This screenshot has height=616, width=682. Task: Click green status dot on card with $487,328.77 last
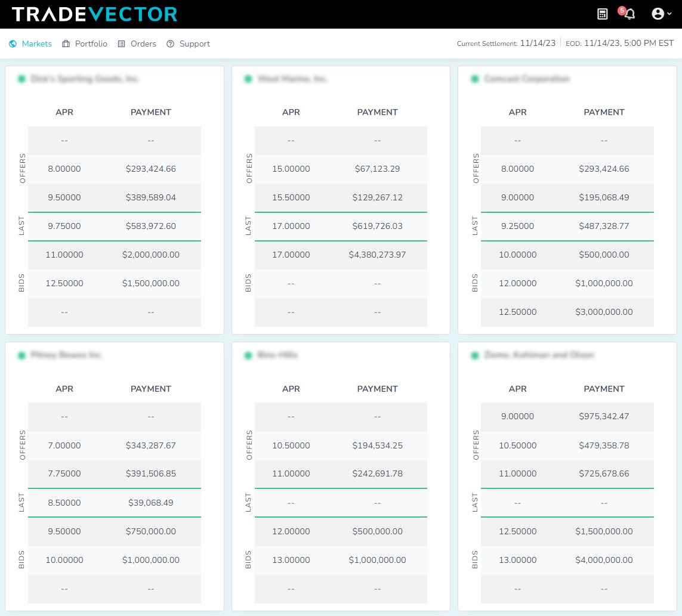(x=474, y=79)
